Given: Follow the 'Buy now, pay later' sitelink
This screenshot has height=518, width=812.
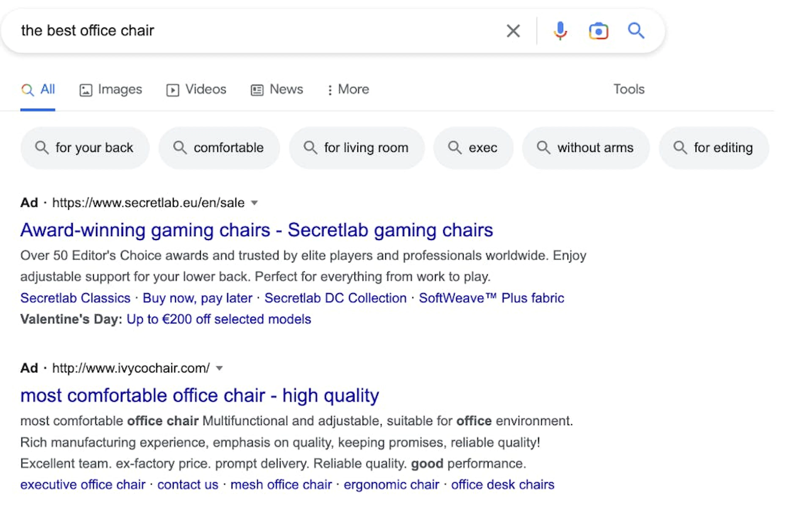Looking at the screenshot, I should pos(198,299).
